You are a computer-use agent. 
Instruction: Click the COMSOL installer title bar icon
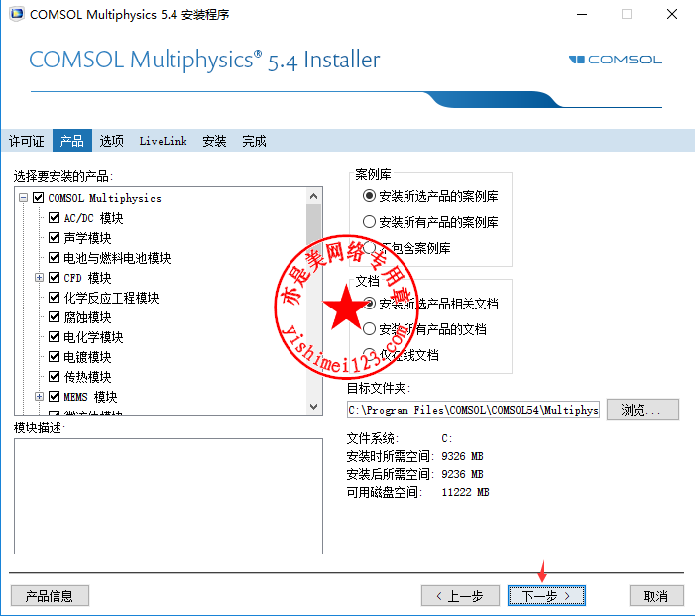pyautogui.click(x=17, y=14)
